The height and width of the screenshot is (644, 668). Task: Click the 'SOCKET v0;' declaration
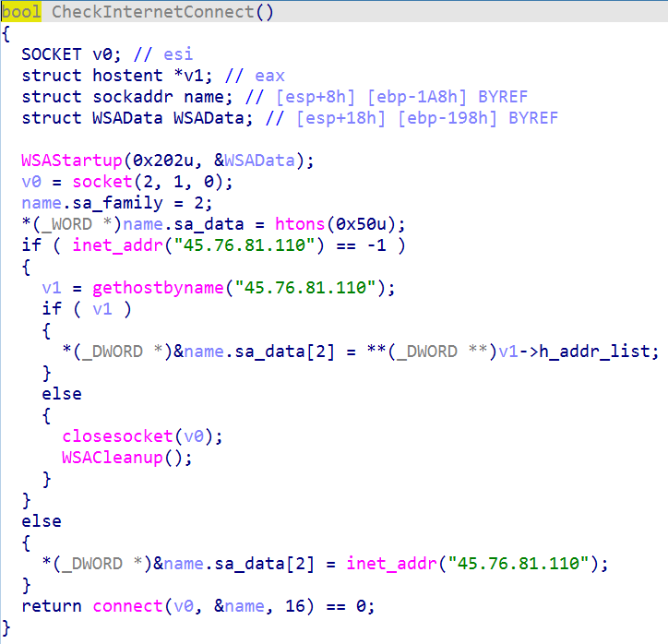[72, 54]
